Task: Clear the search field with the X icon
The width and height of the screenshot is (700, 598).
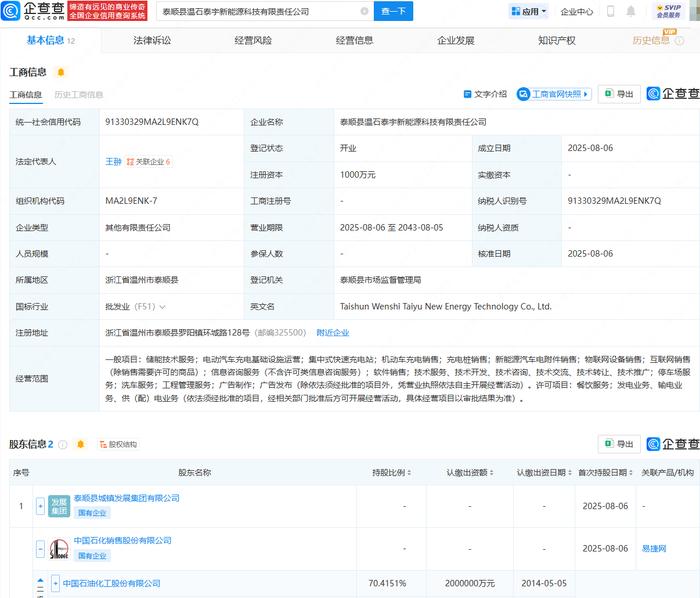Action: [364, 11]
